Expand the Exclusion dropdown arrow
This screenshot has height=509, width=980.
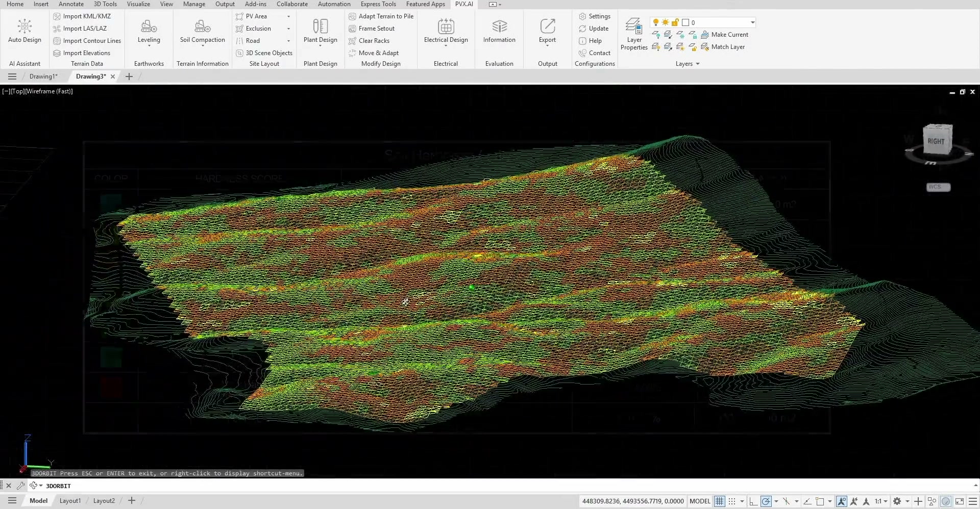click(288, 29)
